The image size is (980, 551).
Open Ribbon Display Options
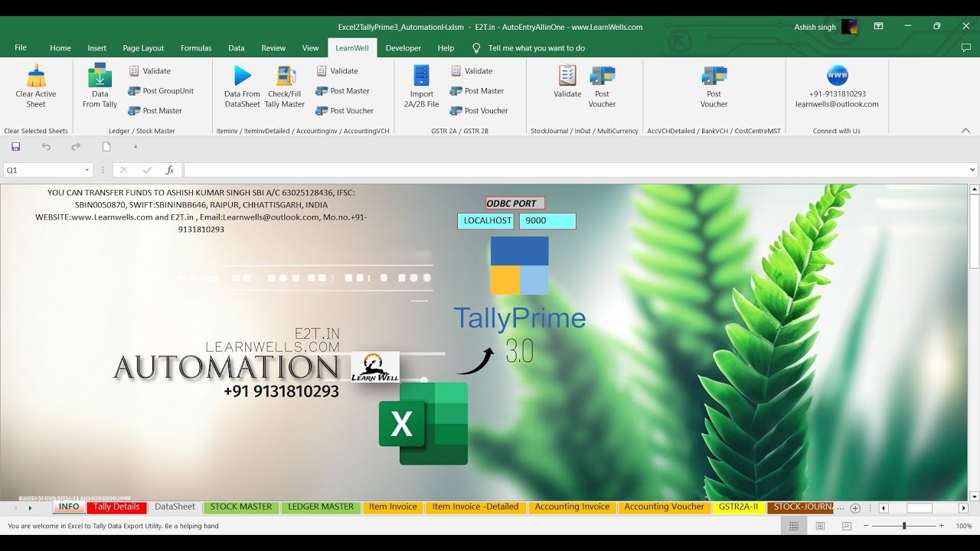(879, 27)
